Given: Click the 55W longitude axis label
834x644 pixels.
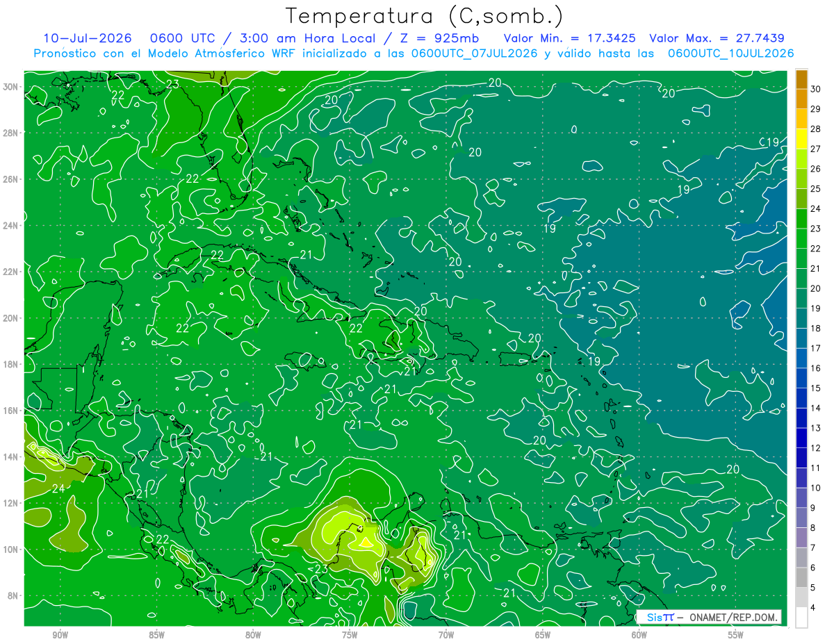Looking at the screenshot, I should click(735, 635).
